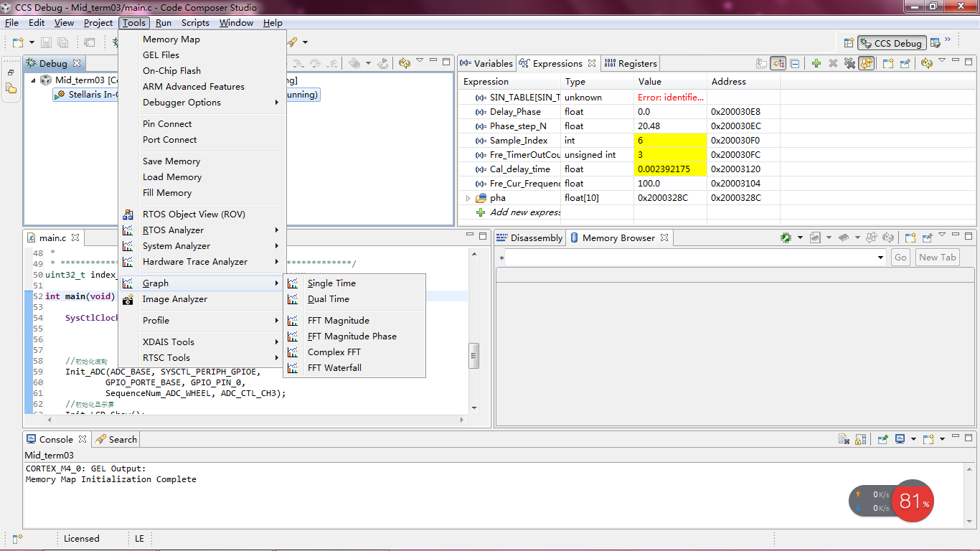Open the Expressions view menu triangle
Screen dimensions: 980x551
click(x=942, y=61)
